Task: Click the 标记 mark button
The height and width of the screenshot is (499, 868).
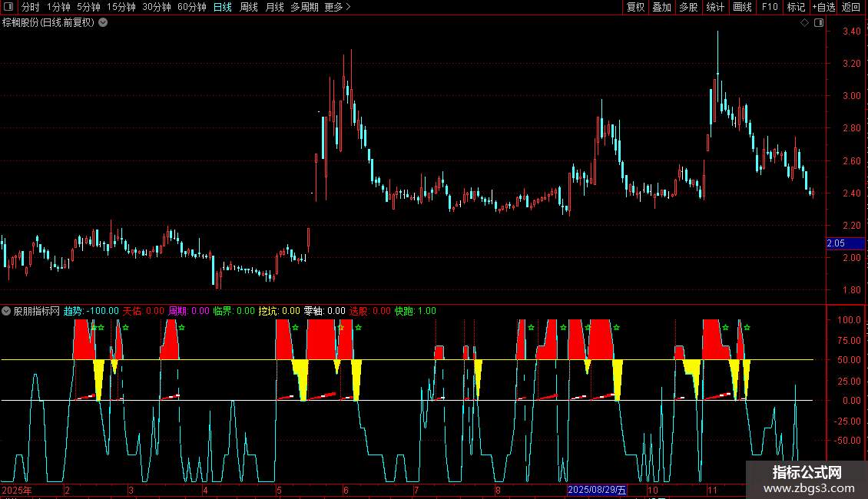Action: [x=796, y=7]
